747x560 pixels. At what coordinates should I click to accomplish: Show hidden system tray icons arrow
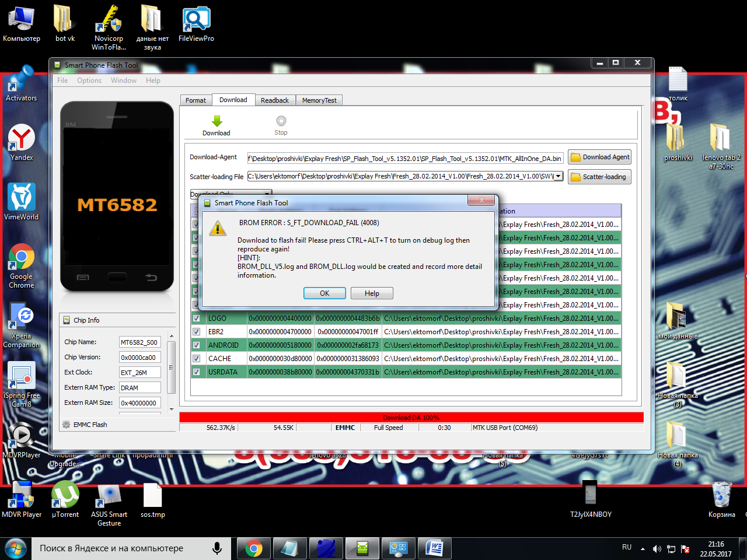coord(643,548)
